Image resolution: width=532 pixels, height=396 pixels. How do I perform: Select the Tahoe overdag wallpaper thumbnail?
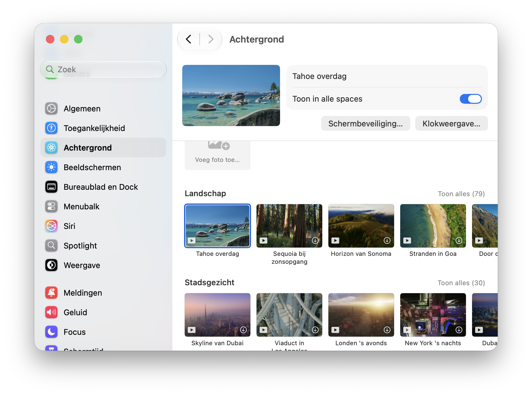pos(218,226)
